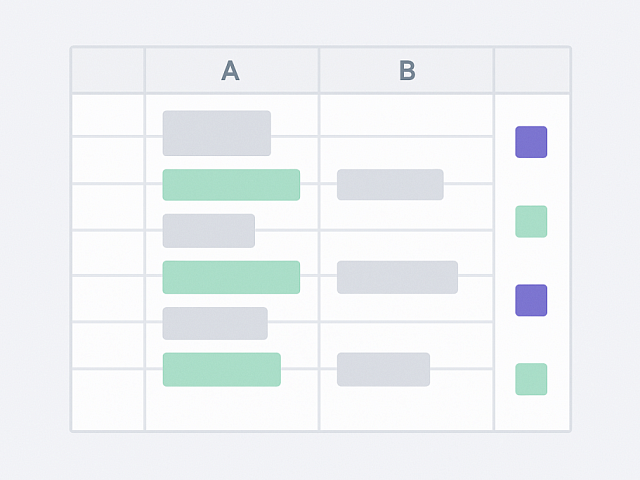The width and height of the screenshot is (640, 480).
Task: Select the column A header
Action: coord(231,70)
